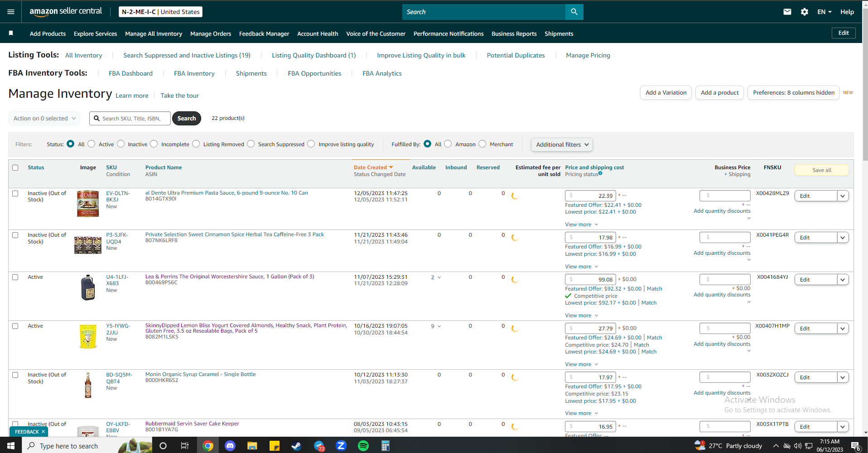Select the Inactive status filter

(x=121, y=144)
